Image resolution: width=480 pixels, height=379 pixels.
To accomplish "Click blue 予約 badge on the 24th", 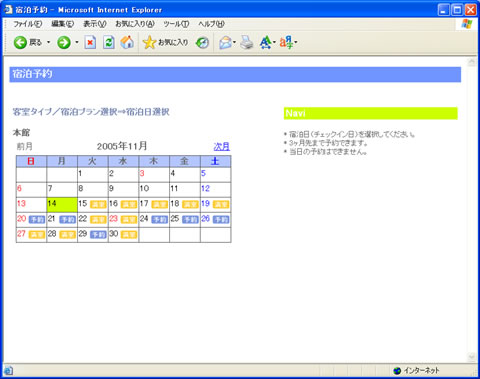I will [160, 219].
